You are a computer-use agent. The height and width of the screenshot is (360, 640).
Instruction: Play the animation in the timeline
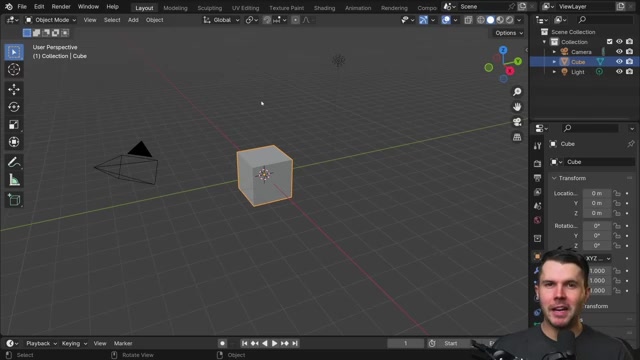coord(274,343)
